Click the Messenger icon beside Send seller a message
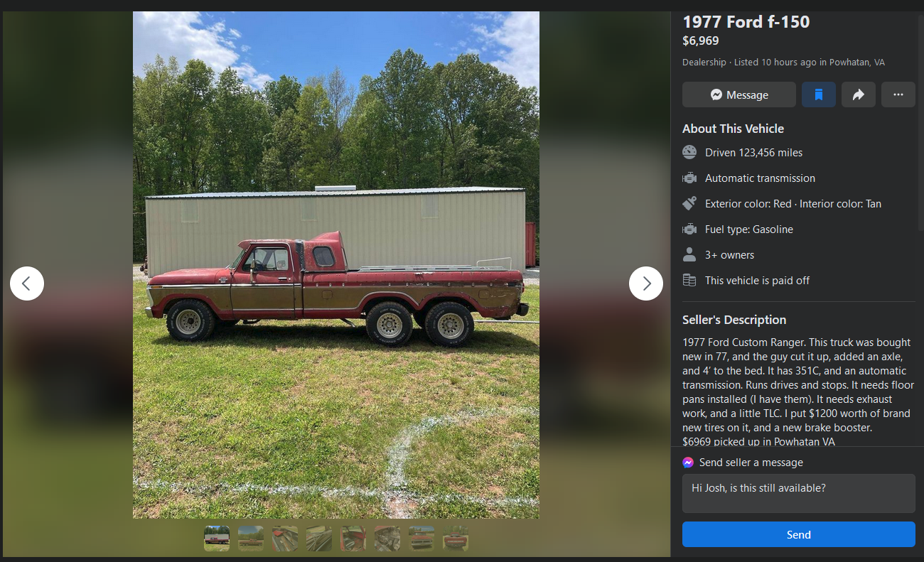Viewport: 924px width, 562px height. (x=688, y=462)
